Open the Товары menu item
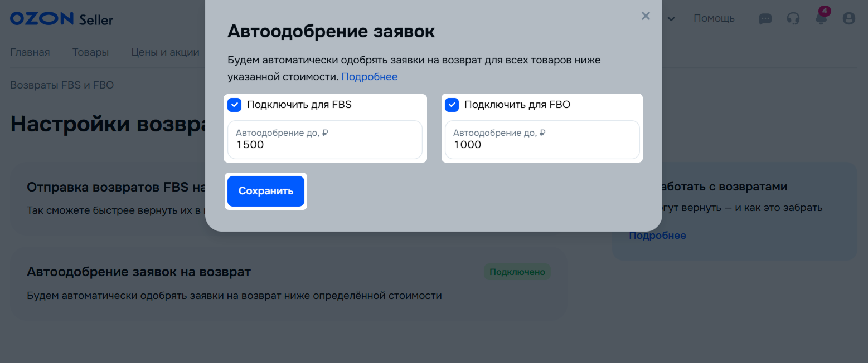The image size is (868, 363). coord(90,52)
